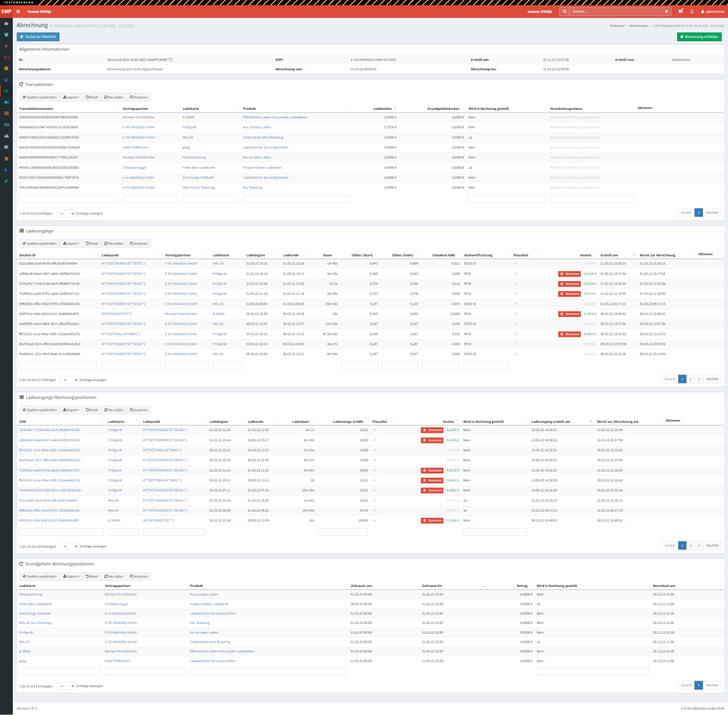The height and width of the screenshot is (715, 728).
Task: Click Neu laden in the Ladevorgänge toolbar
Action: point(113,243)
